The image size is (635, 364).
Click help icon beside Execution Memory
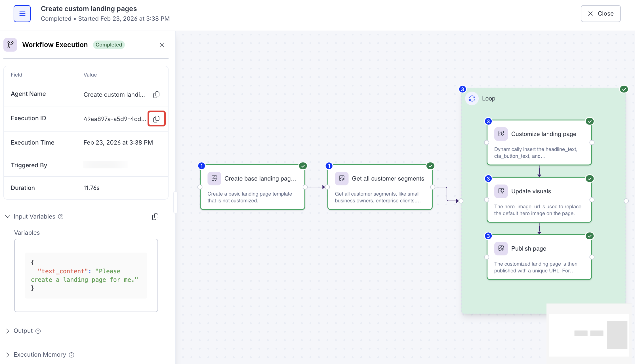[x=72, y=355]
